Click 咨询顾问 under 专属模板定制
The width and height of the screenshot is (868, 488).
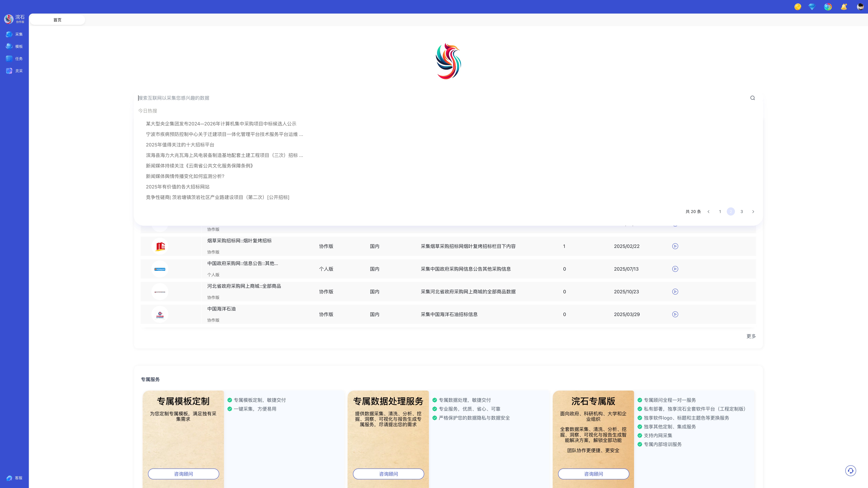[183, 474]
